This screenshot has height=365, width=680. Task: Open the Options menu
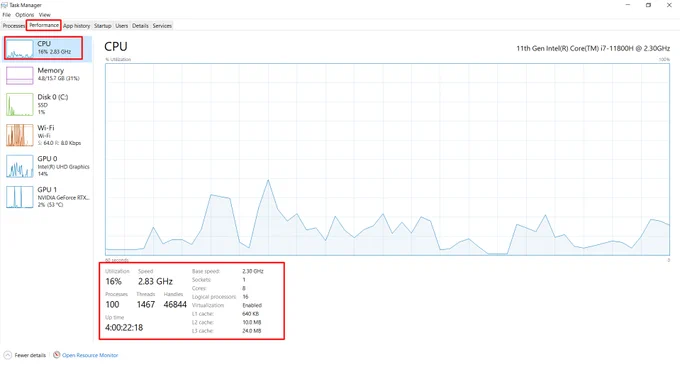pos(25,15)
